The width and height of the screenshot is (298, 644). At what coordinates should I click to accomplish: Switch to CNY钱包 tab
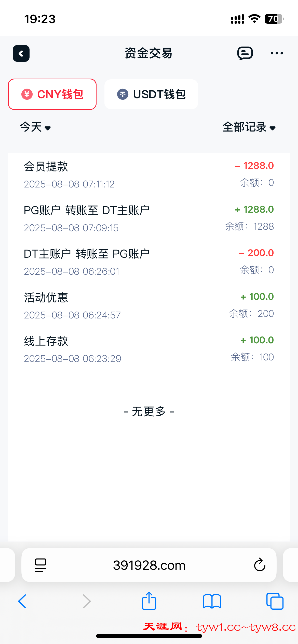52,94
